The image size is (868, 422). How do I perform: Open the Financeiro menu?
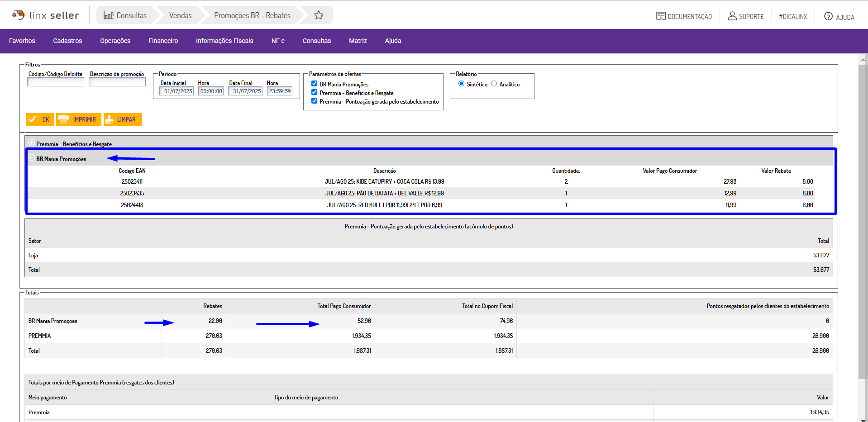pos(163,41)
